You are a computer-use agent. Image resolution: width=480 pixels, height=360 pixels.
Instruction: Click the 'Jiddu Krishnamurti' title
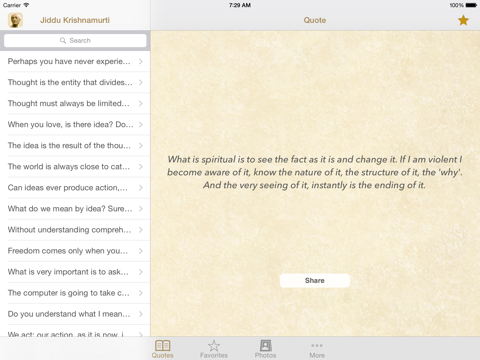coord(75,20)
